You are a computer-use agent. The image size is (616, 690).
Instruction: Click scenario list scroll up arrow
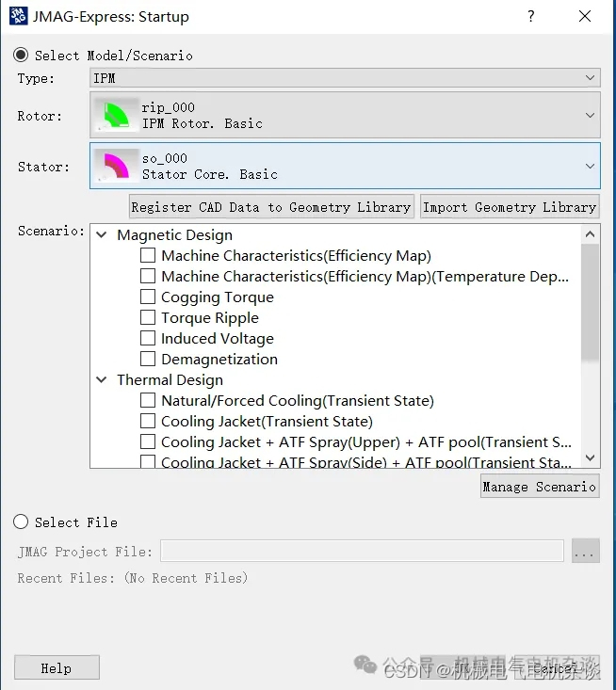pos(590,234)
